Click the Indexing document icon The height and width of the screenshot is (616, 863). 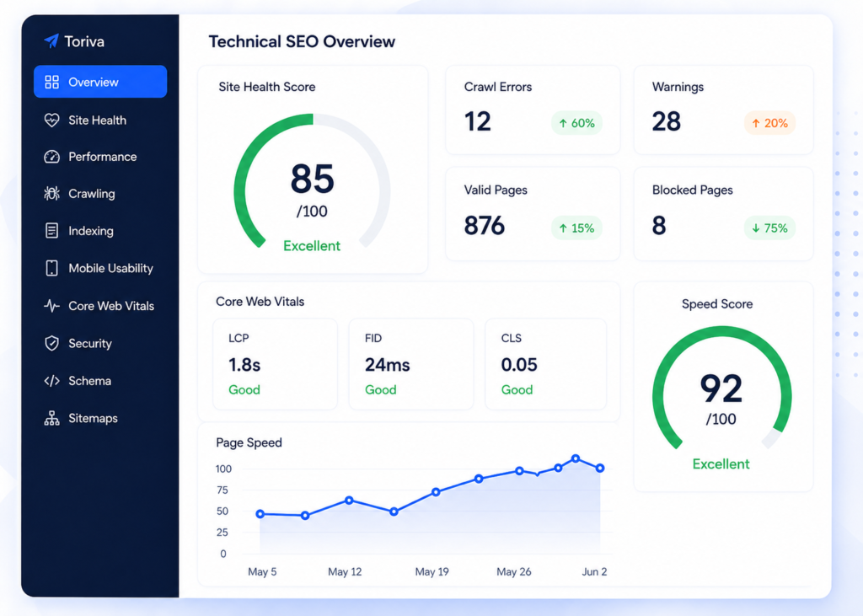tap(51, 231)
